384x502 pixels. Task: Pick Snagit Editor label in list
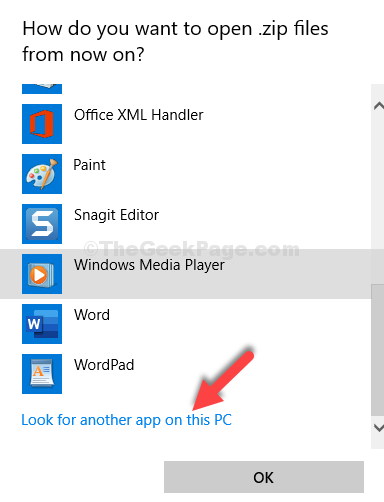(x=116, y=215)
